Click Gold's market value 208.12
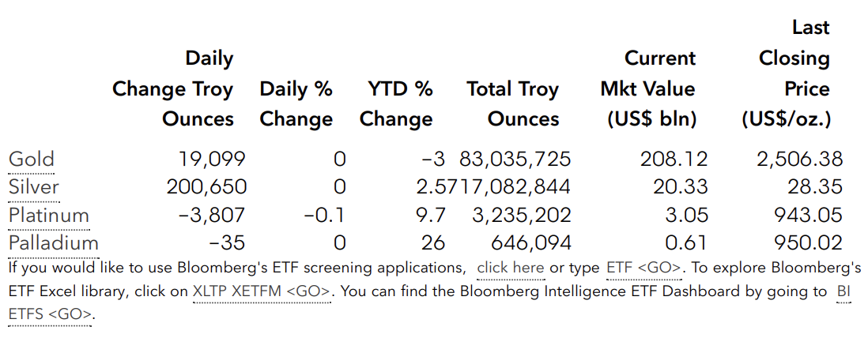Viewport: 868px width, 338px height. pyautogui.click(x=674, y=160)
